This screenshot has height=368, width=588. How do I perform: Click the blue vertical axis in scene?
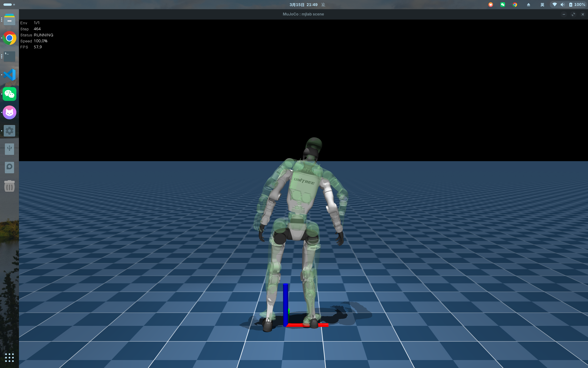tap(286, 305)
